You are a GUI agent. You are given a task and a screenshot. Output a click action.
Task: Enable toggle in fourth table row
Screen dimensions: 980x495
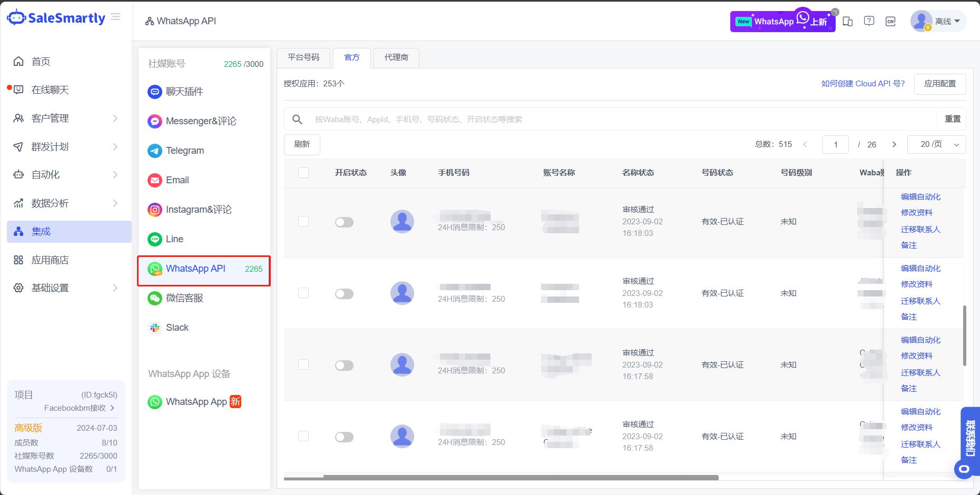(x=344, y=437)
